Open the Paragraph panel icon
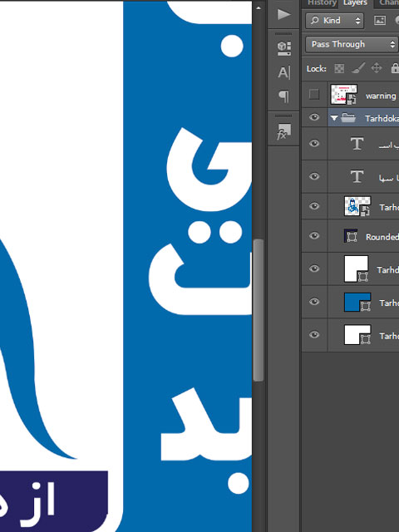The height and width of the screenshot is (532, 399). tap(284, 96)
